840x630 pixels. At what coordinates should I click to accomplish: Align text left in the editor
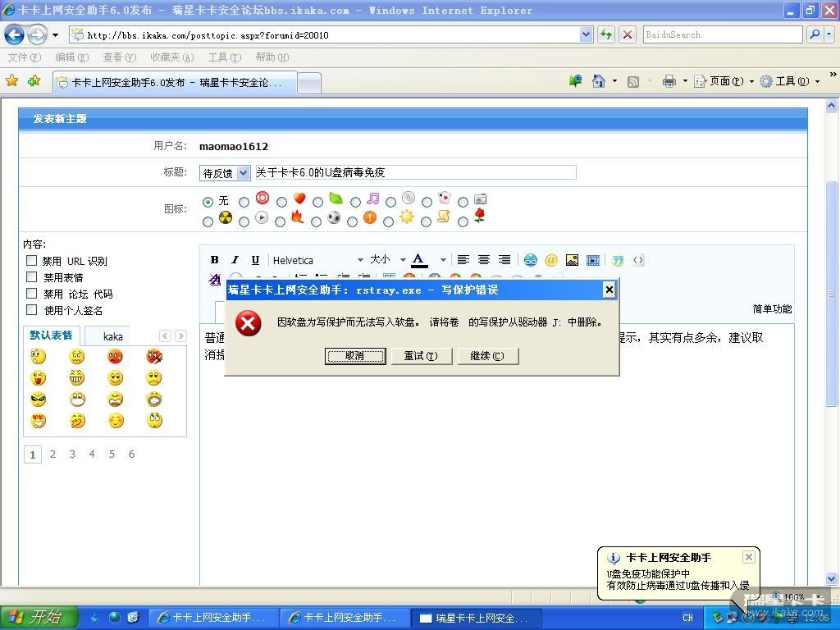click(x=463, y=260)
